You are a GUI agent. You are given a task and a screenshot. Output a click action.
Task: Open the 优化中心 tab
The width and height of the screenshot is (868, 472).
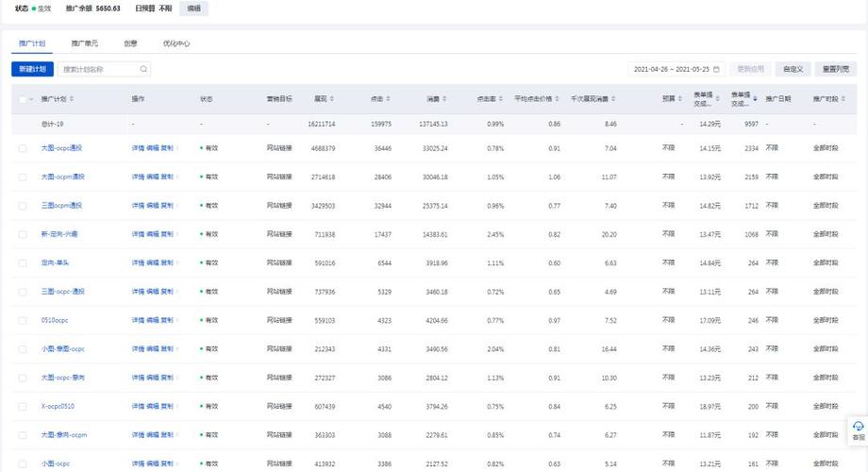[176, 43]
